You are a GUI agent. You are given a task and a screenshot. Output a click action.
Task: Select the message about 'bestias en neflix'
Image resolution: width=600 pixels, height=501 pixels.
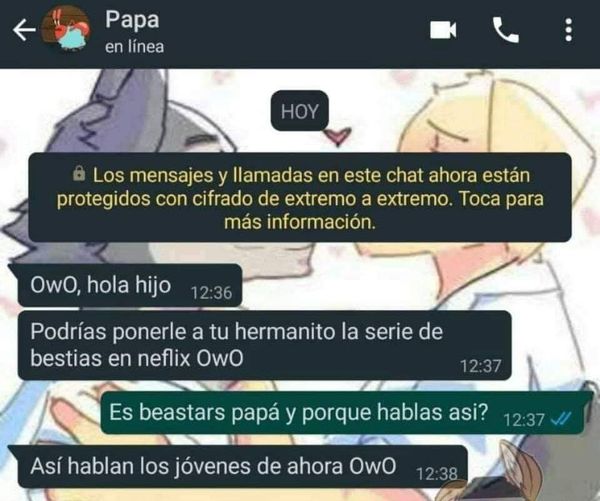[x=263, y=346]
